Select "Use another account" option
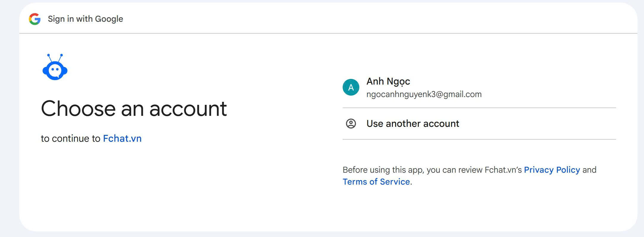644x237 pixels. coord(412,124)
